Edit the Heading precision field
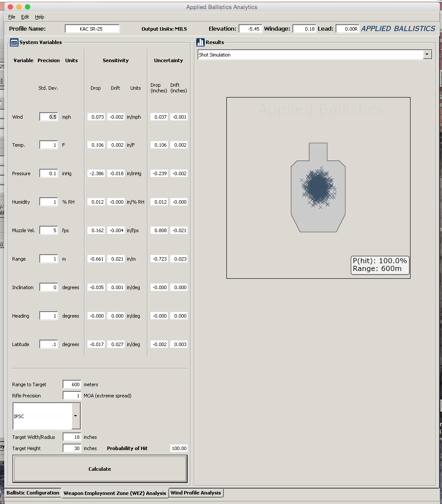 (x=49, y=316)
